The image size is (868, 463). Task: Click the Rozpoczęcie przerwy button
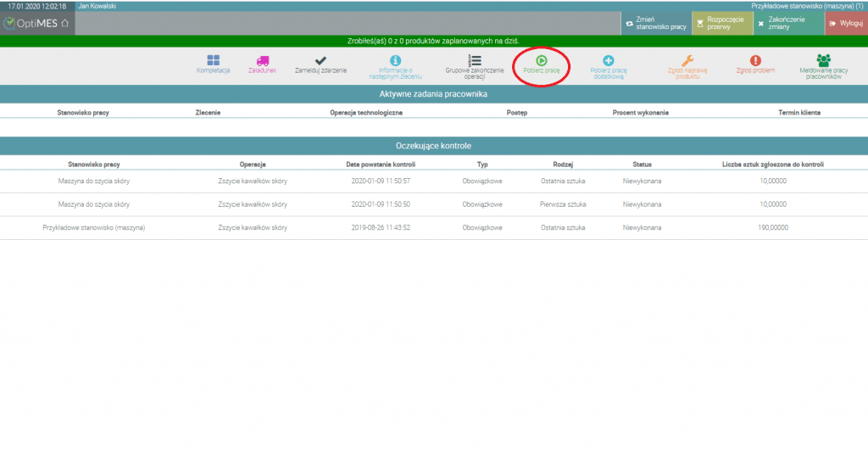tap(722, 23)
